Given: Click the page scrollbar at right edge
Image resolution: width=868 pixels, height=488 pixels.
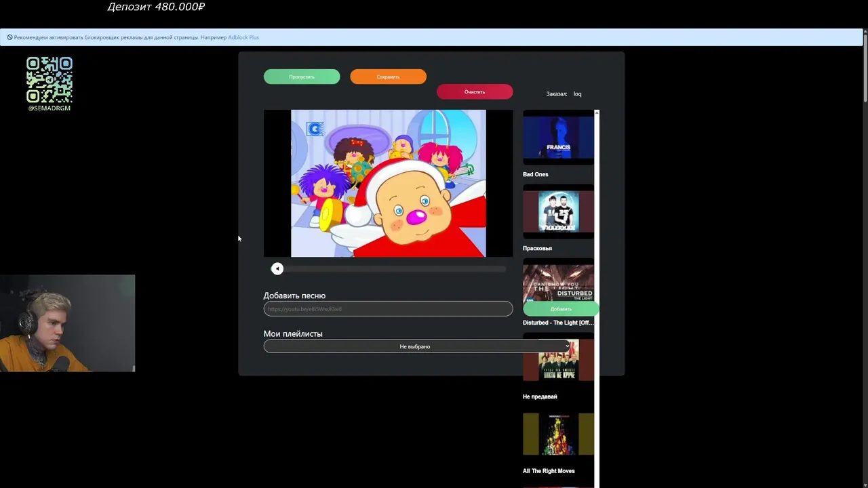Looking at the screenshot, I should tap(865, 68).
